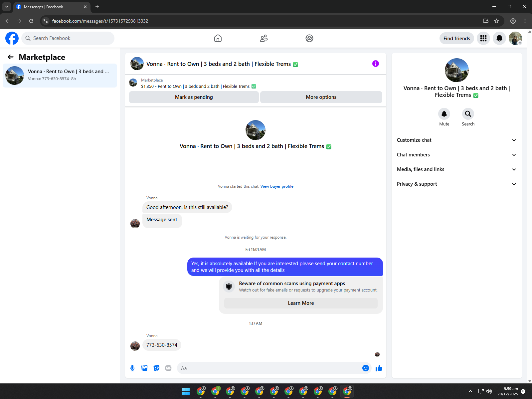
Task: Expand the Customize chat section
Action: point(457,140)
